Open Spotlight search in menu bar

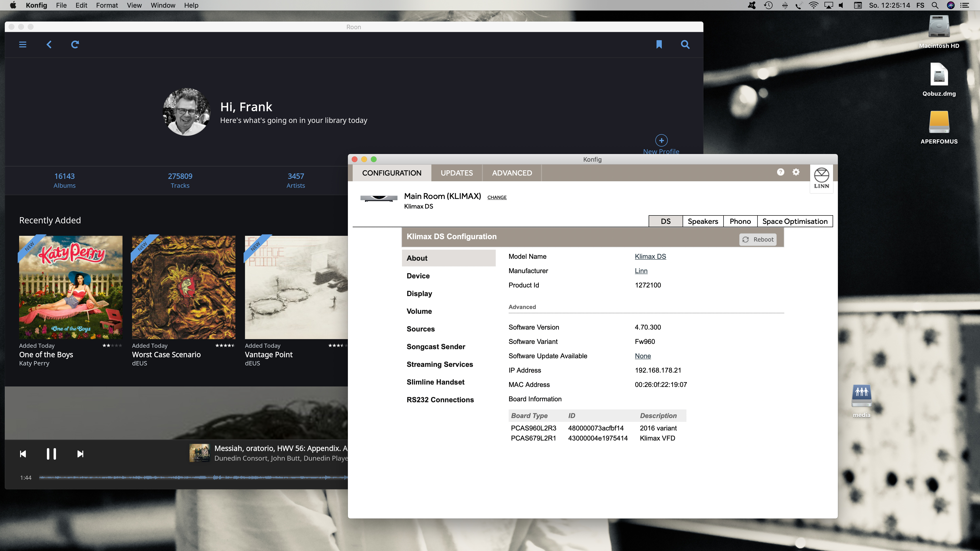tap(935, 5)
